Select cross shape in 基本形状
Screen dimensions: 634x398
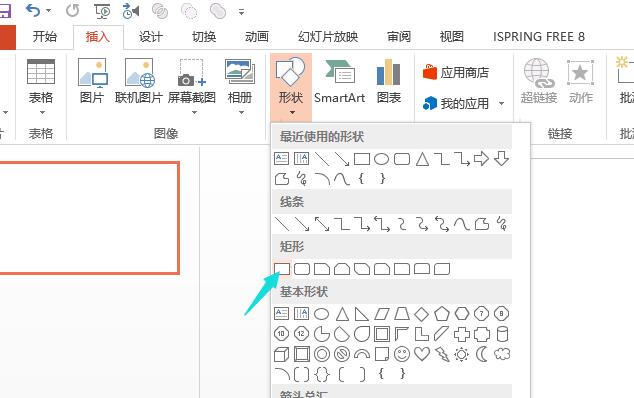click(462, 334)
